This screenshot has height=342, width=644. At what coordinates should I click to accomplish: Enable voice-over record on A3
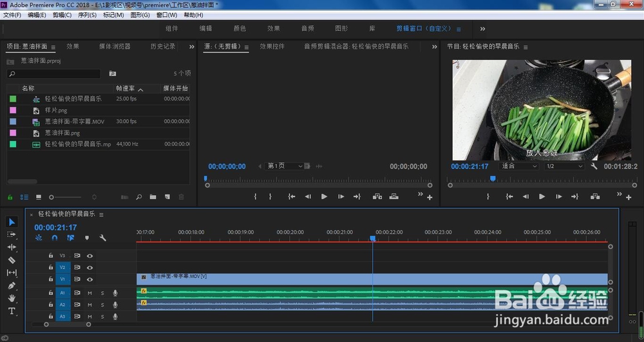[x=115, y=316]
